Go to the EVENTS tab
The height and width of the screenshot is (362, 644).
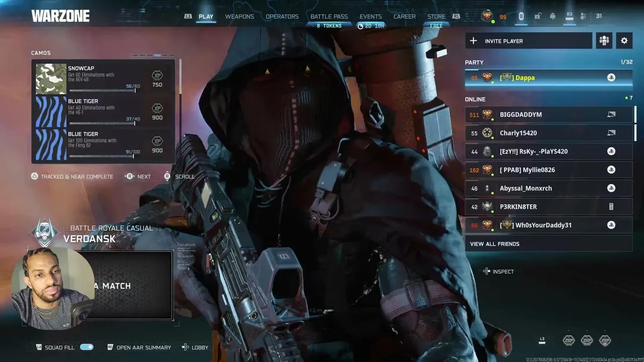click(371, 17)
